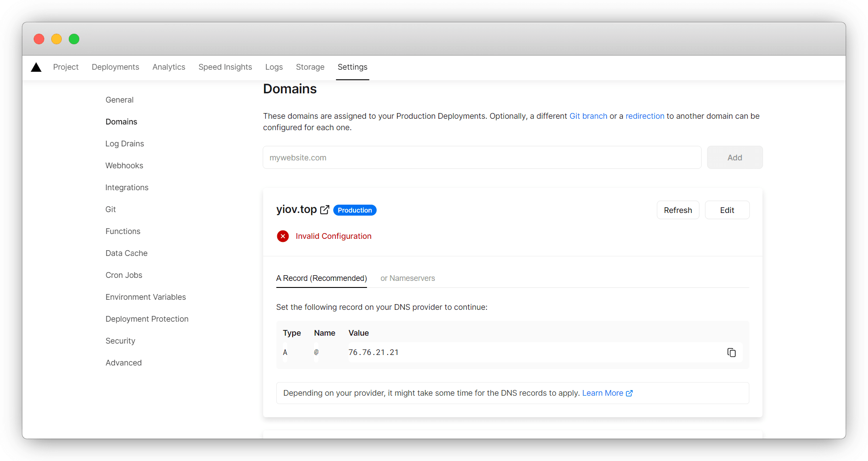868x461 pixels.
Task: Click the Vercel triangle logo
Action: (x=36, y=67)
